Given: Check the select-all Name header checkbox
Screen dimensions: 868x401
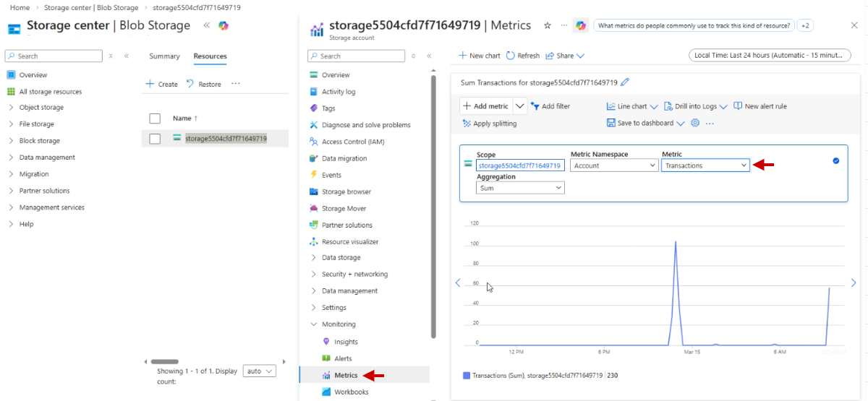Looking at the screenshot, I should coord(155,118).
